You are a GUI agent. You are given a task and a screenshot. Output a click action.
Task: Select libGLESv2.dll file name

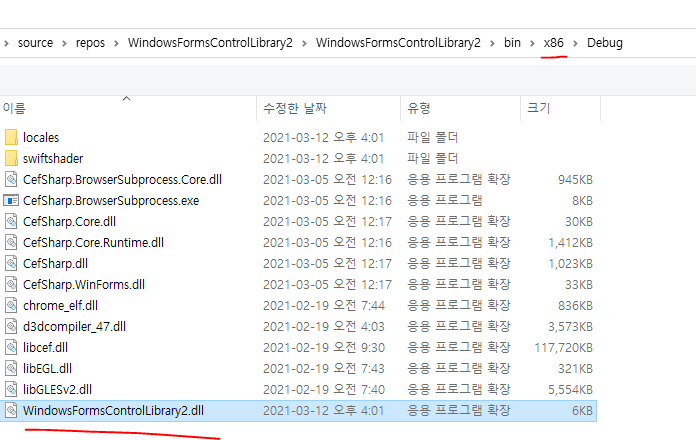[57, 390]
